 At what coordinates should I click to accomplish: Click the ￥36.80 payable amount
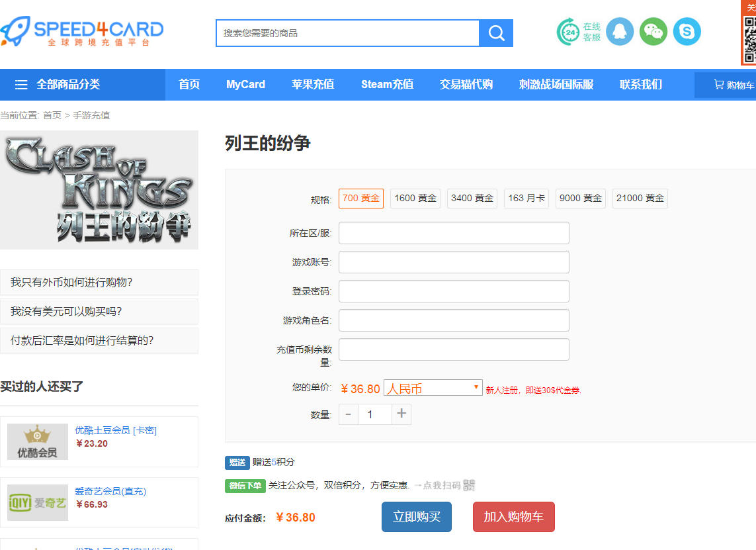pyautogui.click(x=296, y=518)
